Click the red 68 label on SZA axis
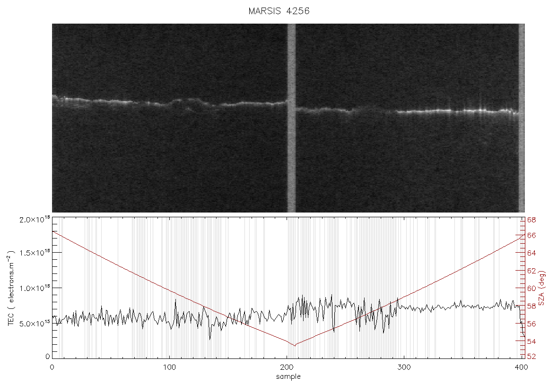Screen dimensions: 558x392 532,220
